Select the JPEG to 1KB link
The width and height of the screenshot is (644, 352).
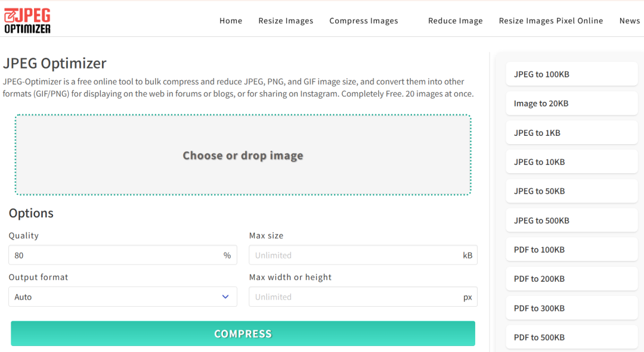point(571,133)
